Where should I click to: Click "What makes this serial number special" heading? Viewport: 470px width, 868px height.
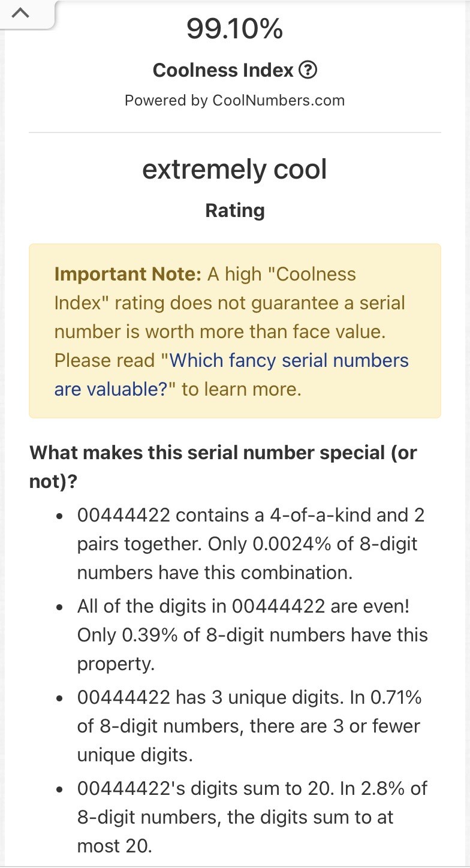(x=223, y=453)
